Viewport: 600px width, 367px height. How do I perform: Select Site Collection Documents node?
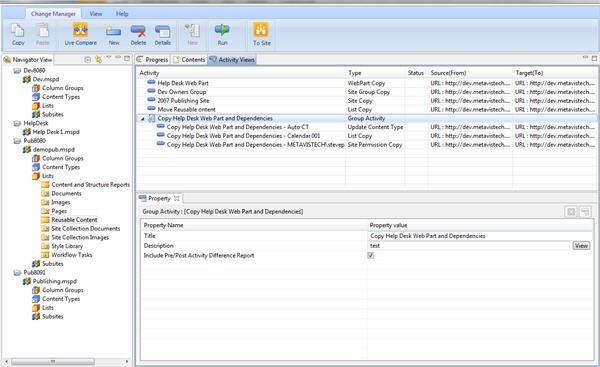tap(86, 229)
